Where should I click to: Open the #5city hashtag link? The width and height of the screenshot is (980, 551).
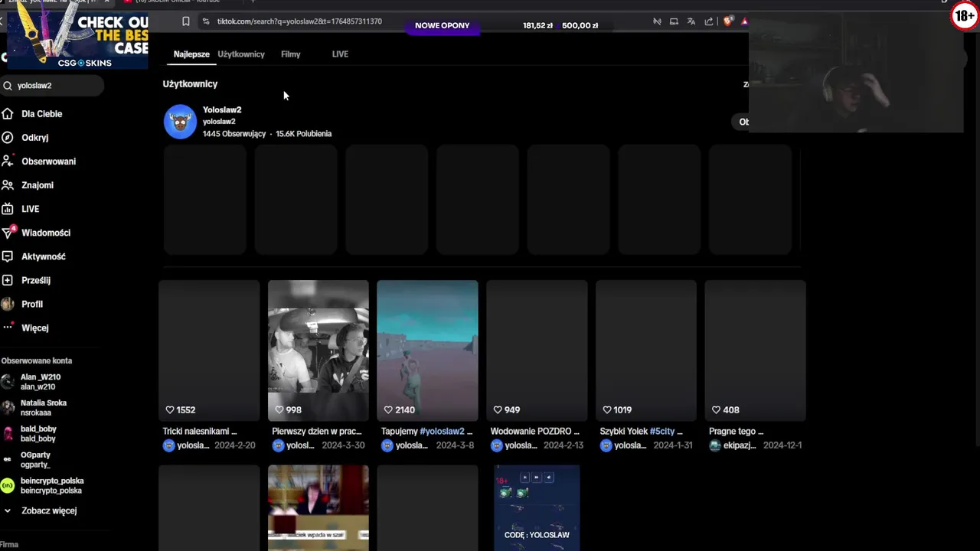pyautogui.click(x=661, y=432)
